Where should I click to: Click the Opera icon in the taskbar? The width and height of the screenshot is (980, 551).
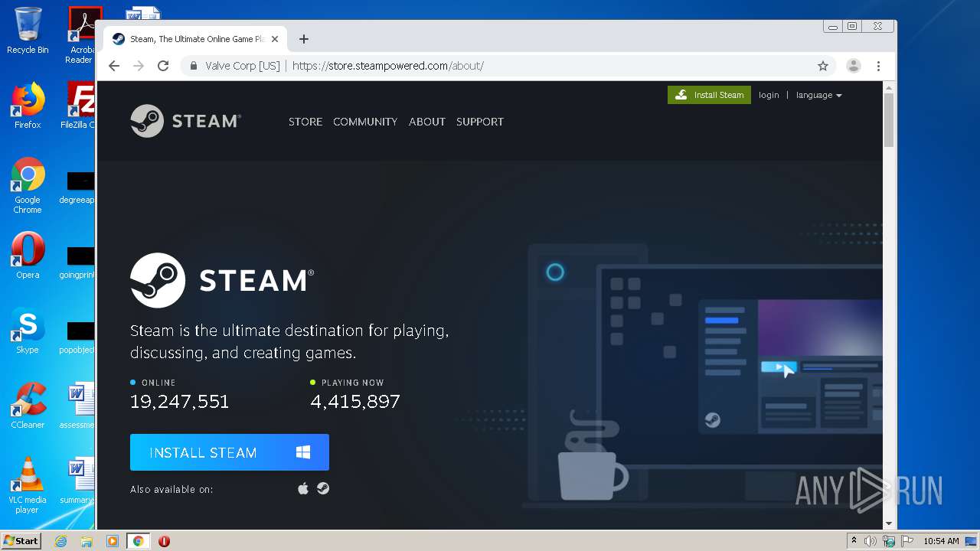pyautogui.click(x=164, y=541)
